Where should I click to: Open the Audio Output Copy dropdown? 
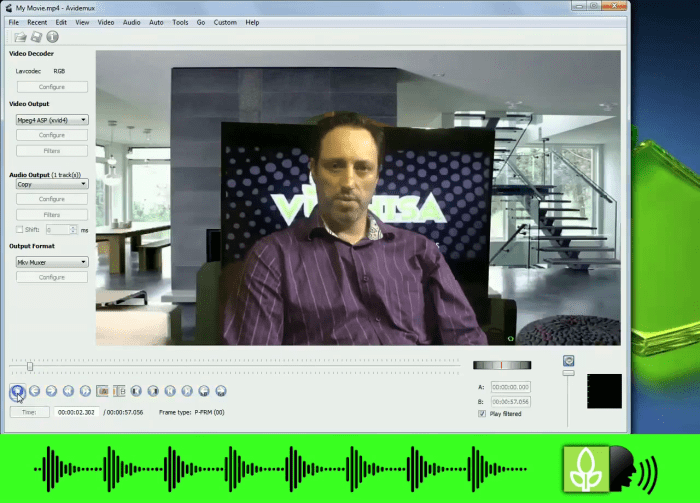(x=52, y=184)
